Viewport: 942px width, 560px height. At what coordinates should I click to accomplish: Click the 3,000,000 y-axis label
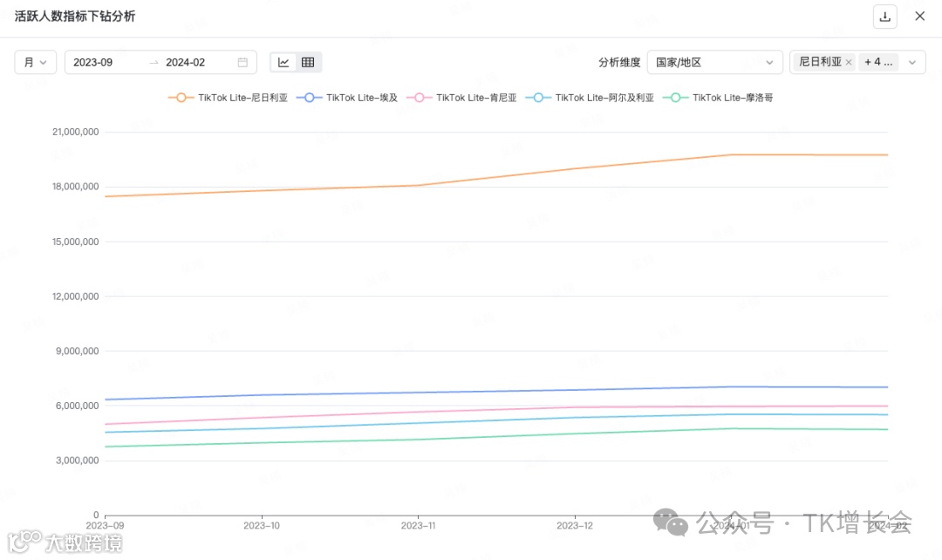point(78,461)
